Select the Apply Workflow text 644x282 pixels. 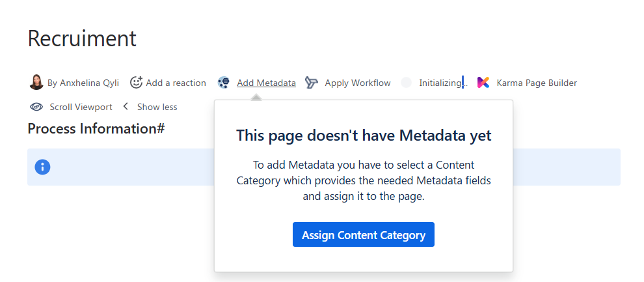pos(358,83)
